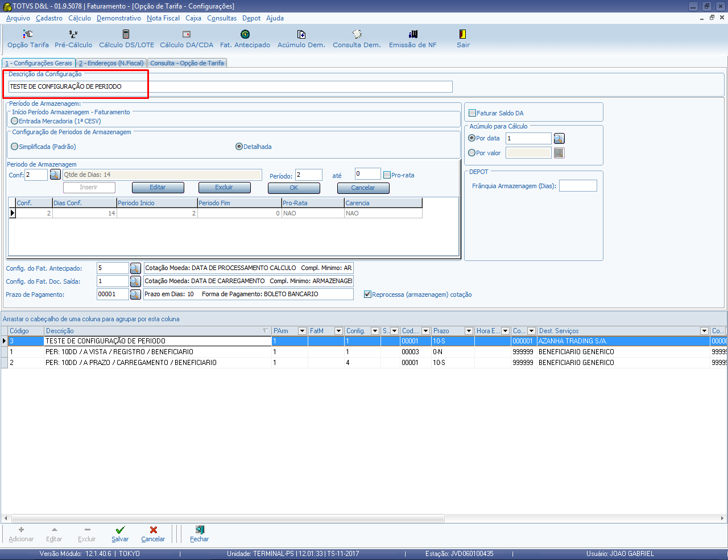728x560 pixels.
Task: Click the Editar period button
Action: (x=158, y=188)
